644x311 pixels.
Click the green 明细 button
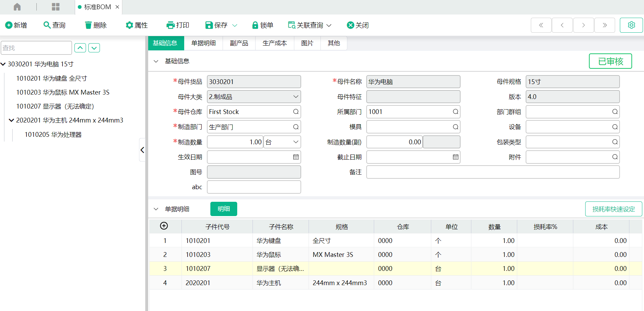[x=224, y=209]
